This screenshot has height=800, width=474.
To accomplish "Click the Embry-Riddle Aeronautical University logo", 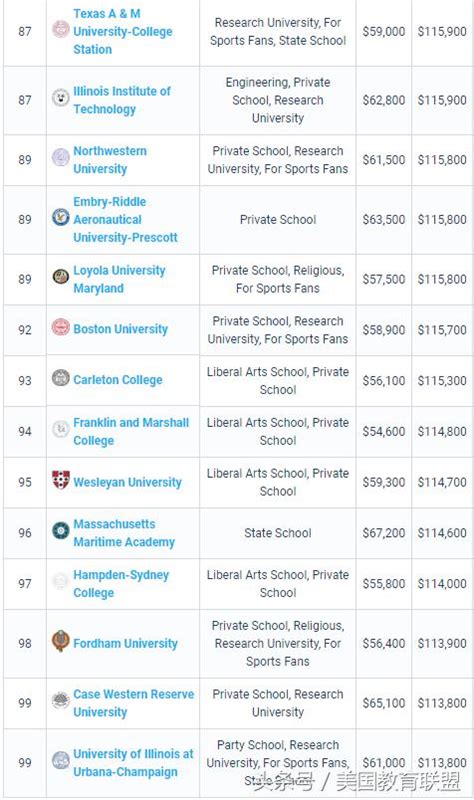I will (61, 217).
